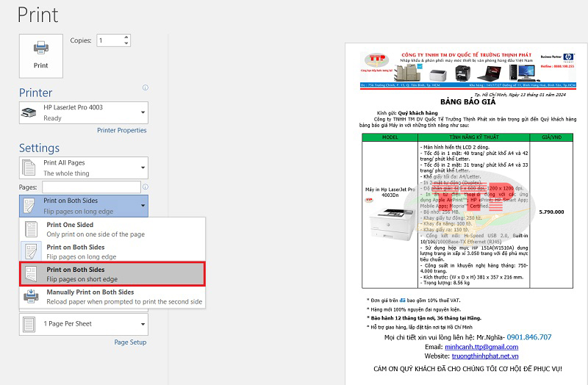Decrease copies with the down spinner arrow
588x385 pixels.
[x=126, y=43]
